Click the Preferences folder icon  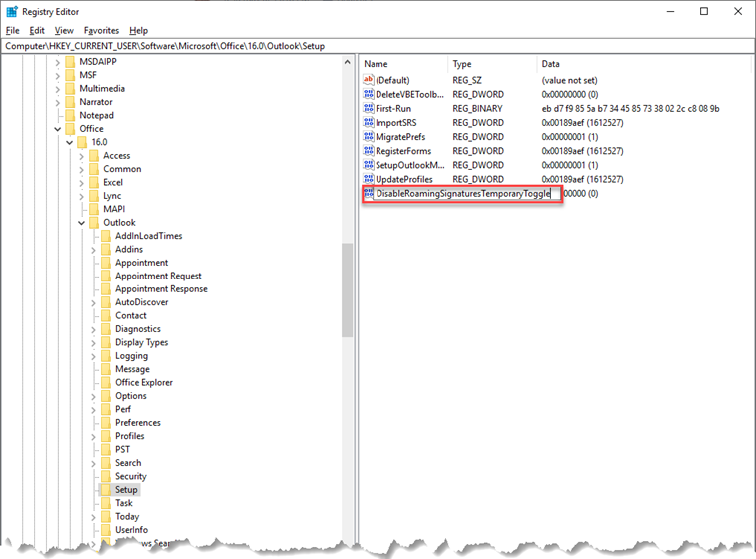tap(106, 423)
